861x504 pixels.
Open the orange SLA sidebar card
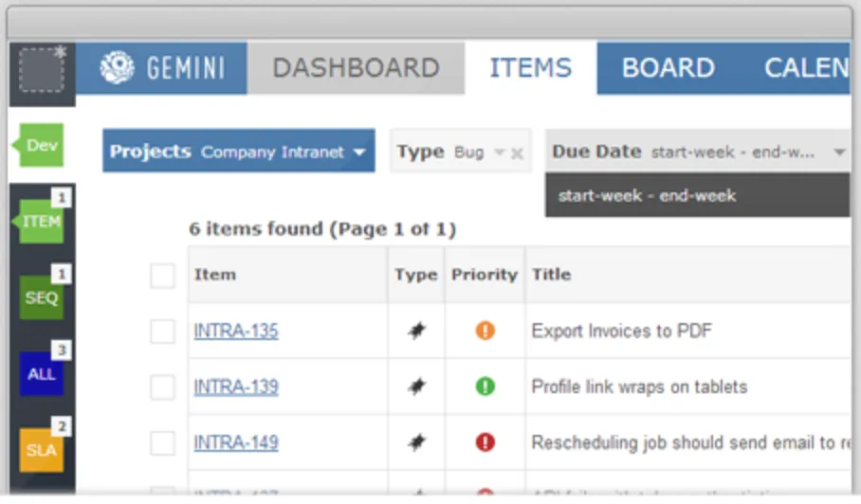[x=42, y=449]
